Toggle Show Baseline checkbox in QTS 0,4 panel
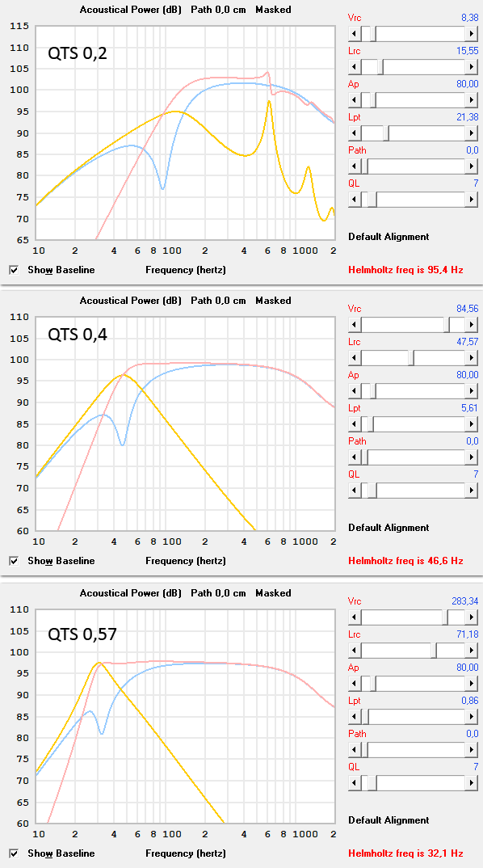This screenshot has width=483, height=868. point(14,562)
